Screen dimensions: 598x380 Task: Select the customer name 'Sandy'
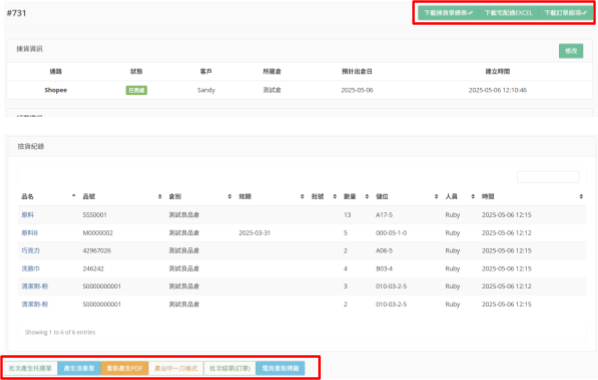point(206,90)
